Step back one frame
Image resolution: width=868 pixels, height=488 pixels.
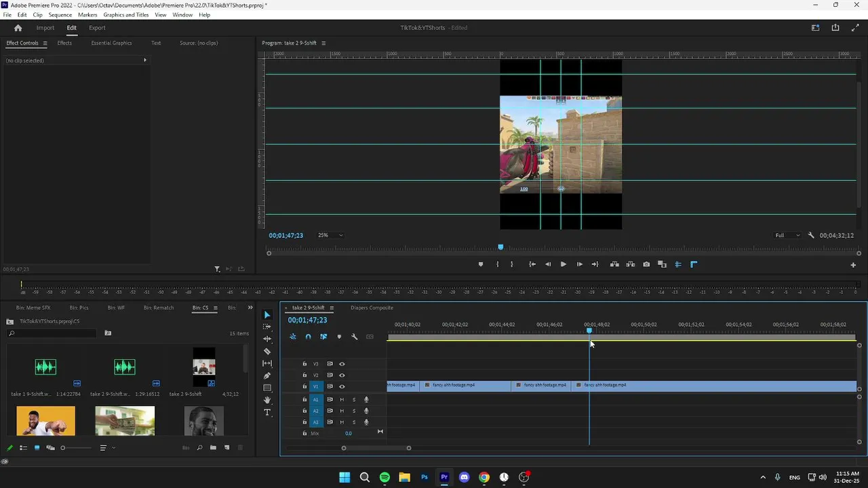pyautogui.click(x=548, y=264)
